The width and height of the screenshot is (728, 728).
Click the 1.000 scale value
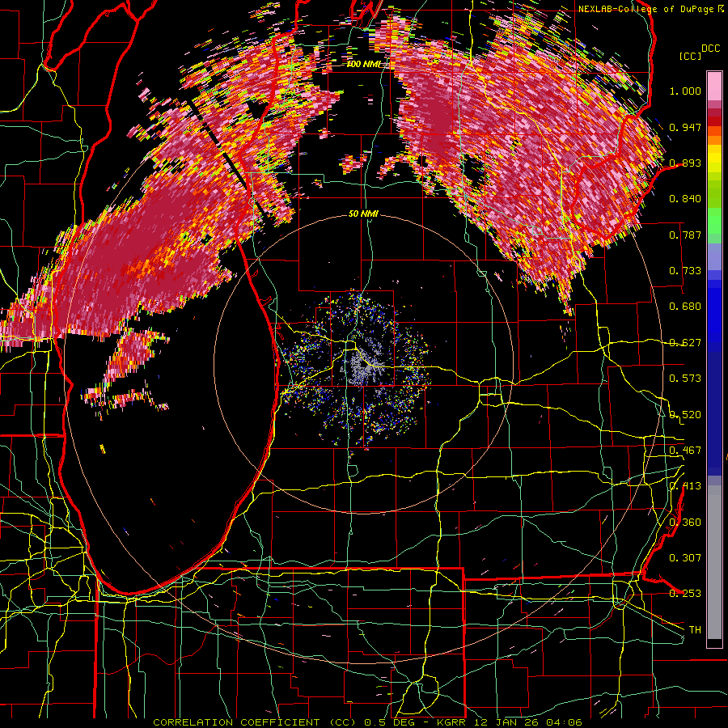coord(685,91)
